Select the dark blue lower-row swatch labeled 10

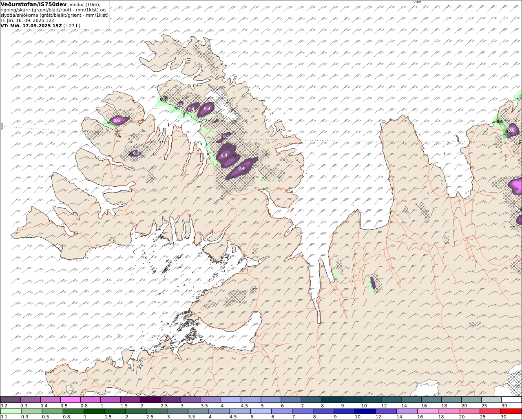click(x=365, y=411)
